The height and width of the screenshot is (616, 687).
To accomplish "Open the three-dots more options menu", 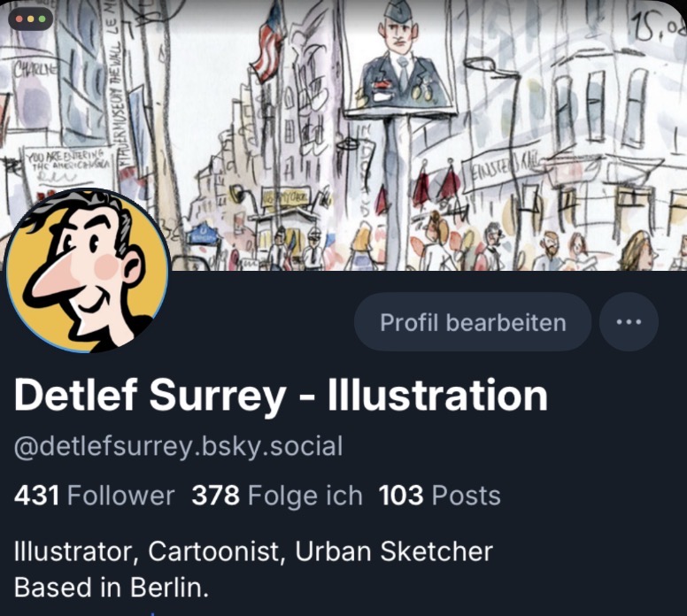I will [x=629, y=322].
